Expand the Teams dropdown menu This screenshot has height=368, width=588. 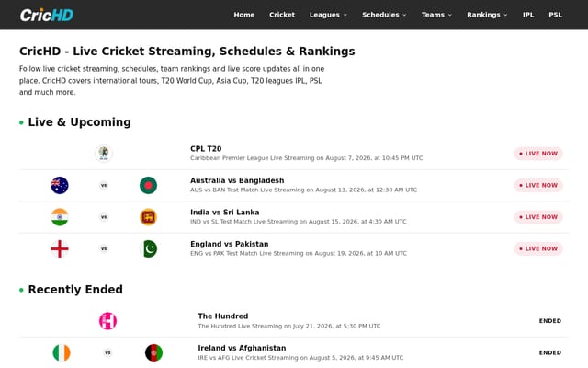tap(436, 15)
